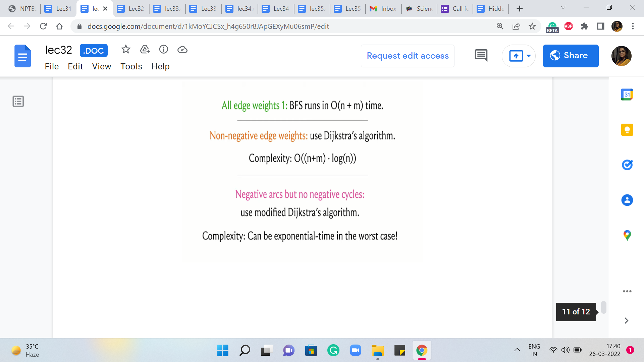Viewport: 644px width, 362px height.
Task: Click the document vertical scrollbar thumb
Action: pyautogui.click(x=603, y=307)
